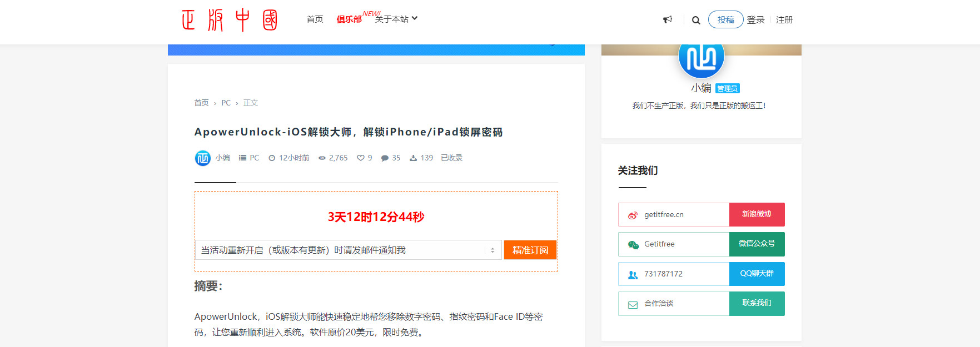Click the ApowerUnlock article title
This screenshot has width=980, height=347.
click(x=348, y=132)
